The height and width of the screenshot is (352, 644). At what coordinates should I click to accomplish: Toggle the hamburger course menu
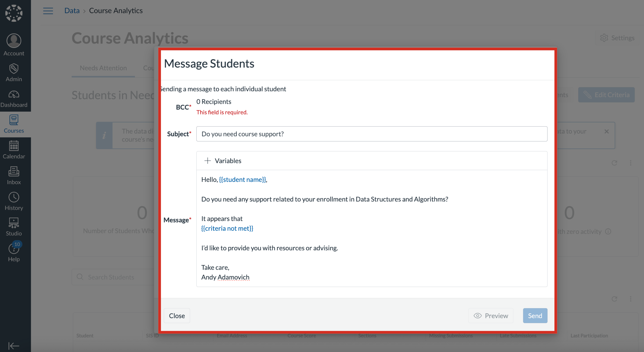[48, 11]
